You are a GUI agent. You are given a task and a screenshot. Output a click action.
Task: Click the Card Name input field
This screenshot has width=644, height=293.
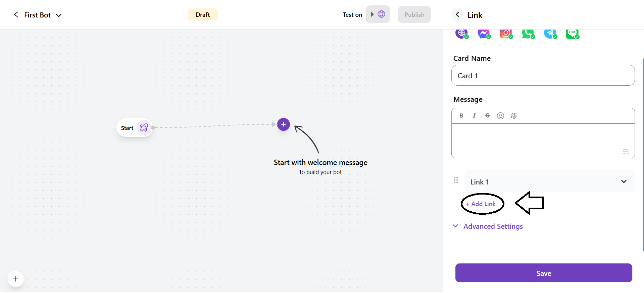[543, 76]
